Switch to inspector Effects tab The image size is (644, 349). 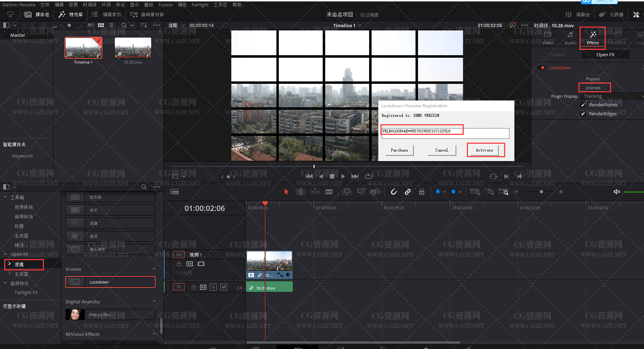click(593, 38)
